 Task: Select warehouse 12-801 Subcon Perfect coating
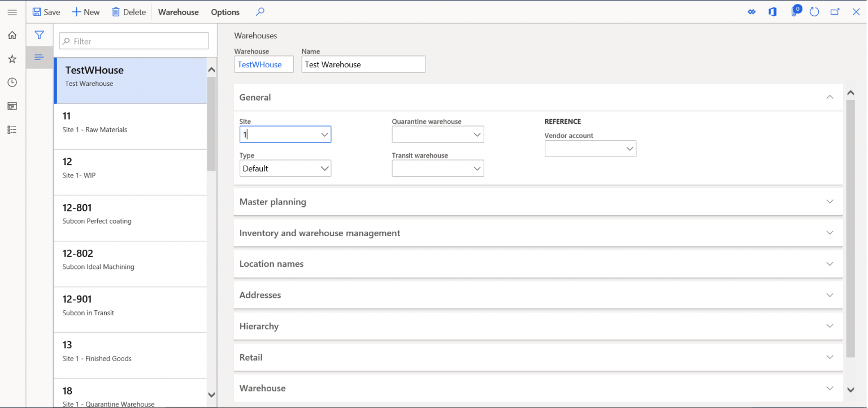coord(130,218)
